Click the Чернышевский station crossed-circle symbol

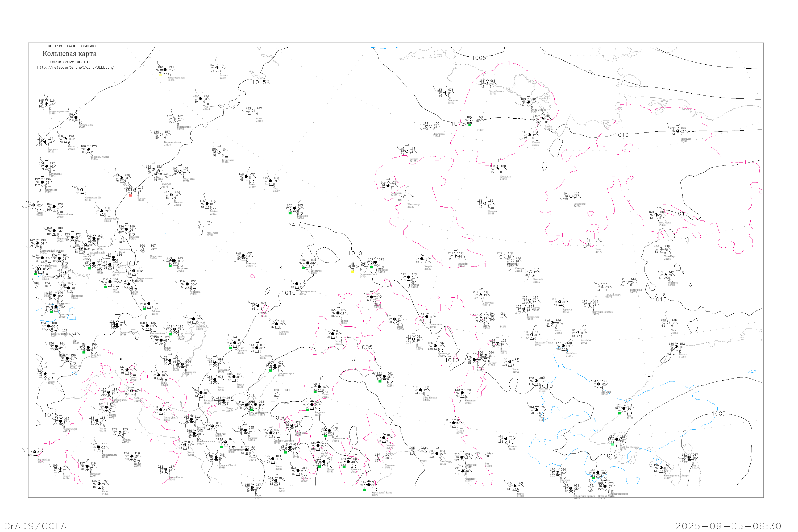pyautogui.click(x=357, y=266)
